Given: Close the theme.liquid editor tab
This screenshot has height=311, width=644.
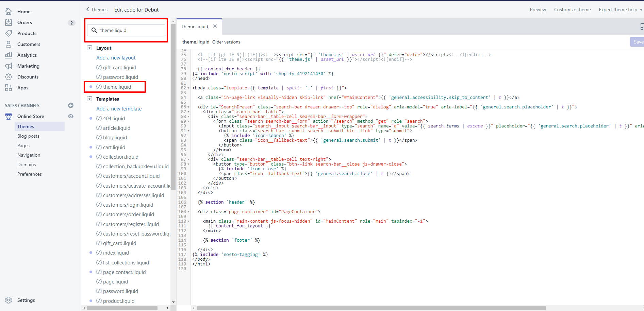Looking at the screenshot, I should pyautogui.click(x=215, y=26).
